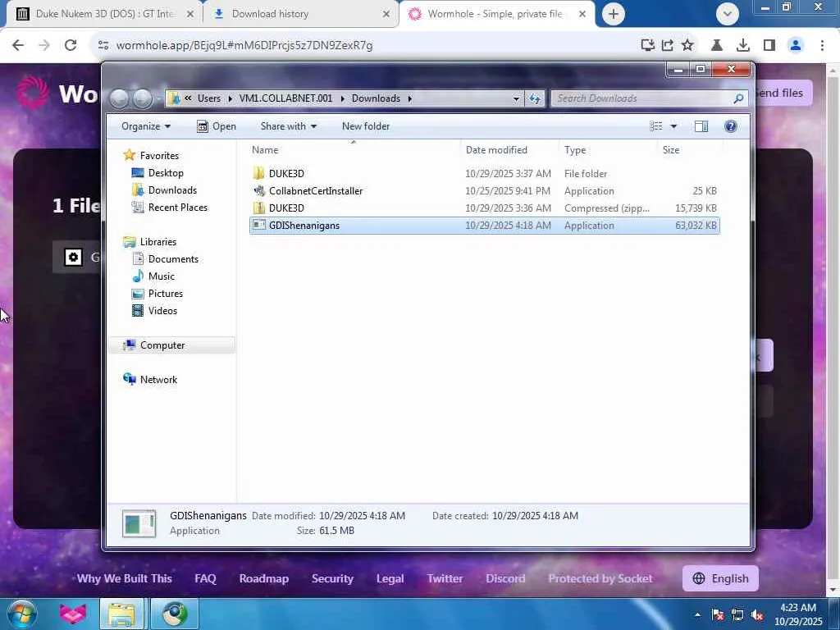Select Computer in navigation pane
The image size is (840, 630).
pos(162,345)
